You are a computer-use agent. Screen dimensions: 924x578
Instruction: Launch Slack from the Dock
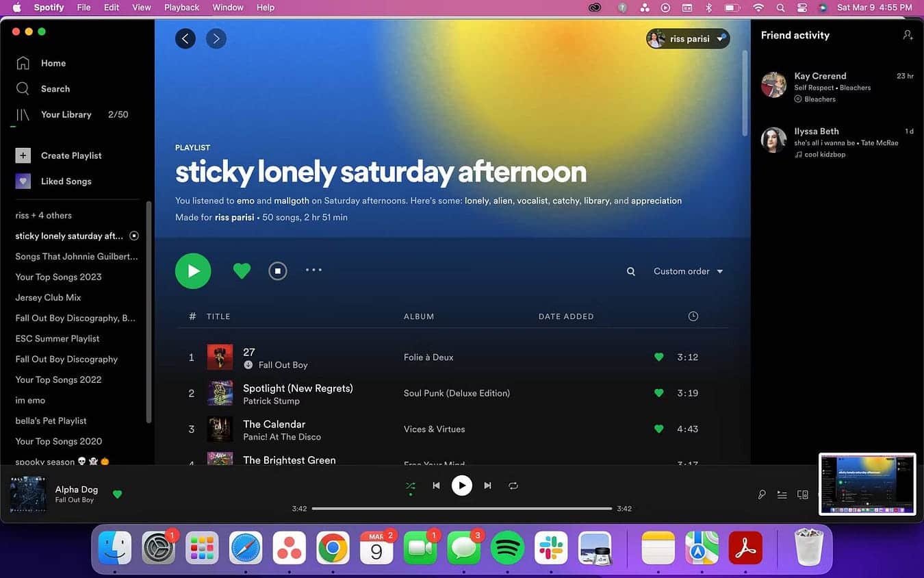click(x=551, y=548)
